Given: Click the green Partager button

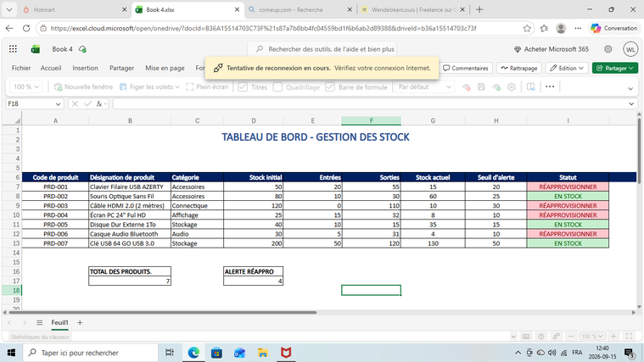Looking at the screenshot, I should coord(615,68).
